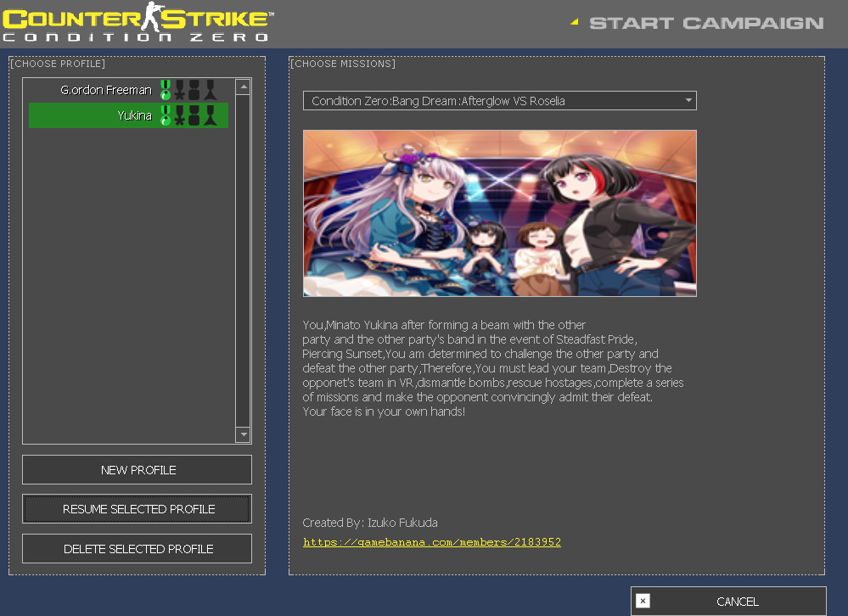Click the green medal icon on Yukina's row
Screen dimensions: 848x616
pos(166,115)
